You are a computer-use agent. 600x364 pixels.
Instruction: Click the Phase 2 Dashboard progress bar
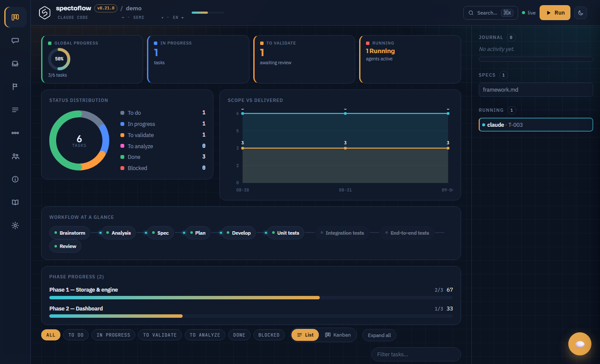click(x=251, y=316)
